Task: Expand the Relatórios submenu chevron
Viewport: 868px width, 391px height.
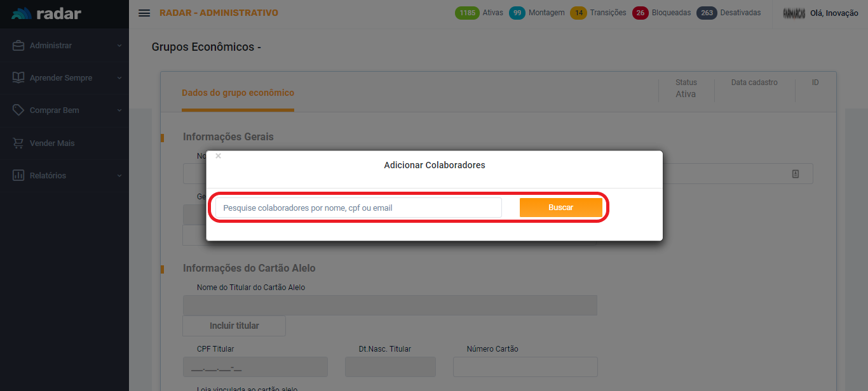Action: pos(119,176)
